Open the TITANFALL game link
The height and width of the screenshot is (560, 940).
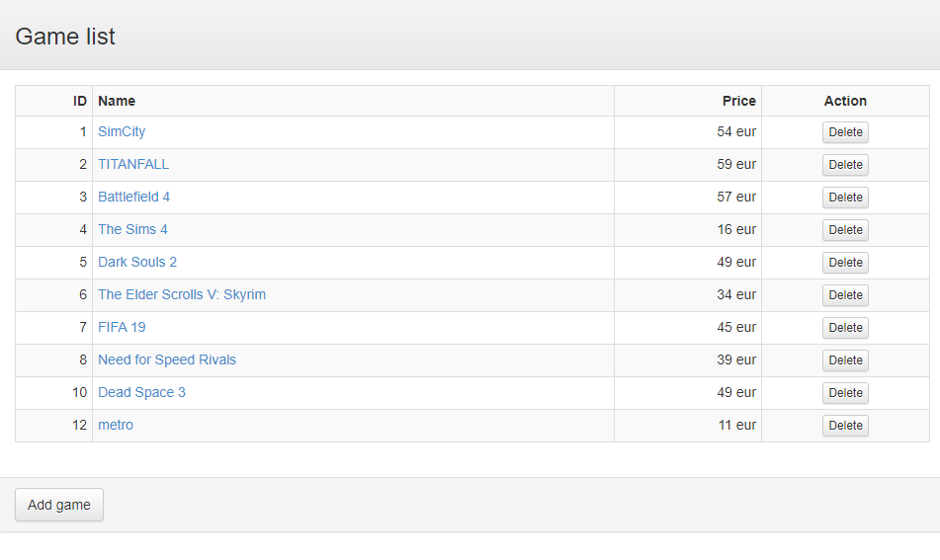point(133,164)
